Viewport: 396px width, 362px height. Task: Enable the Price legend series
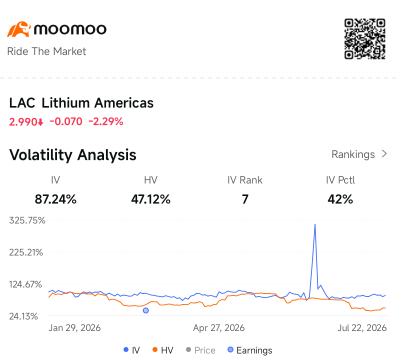[x=200, y=350]
